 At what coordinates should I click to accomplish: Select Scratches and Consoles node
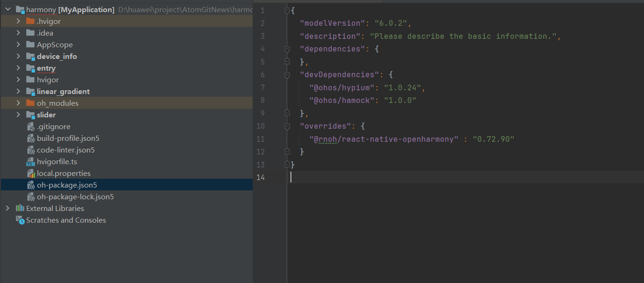click(66, 220)
